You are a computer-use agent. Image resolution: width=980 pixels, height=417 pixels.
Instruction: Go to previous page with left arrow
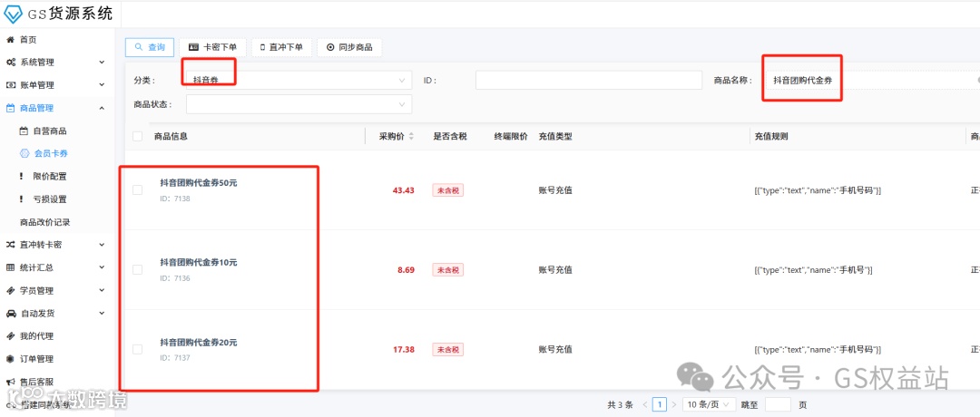645,404
